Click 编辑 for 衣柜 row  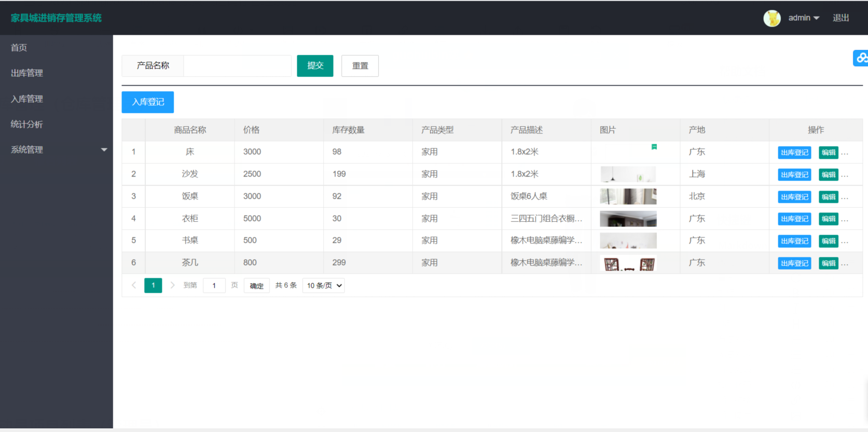pos(829,219)
